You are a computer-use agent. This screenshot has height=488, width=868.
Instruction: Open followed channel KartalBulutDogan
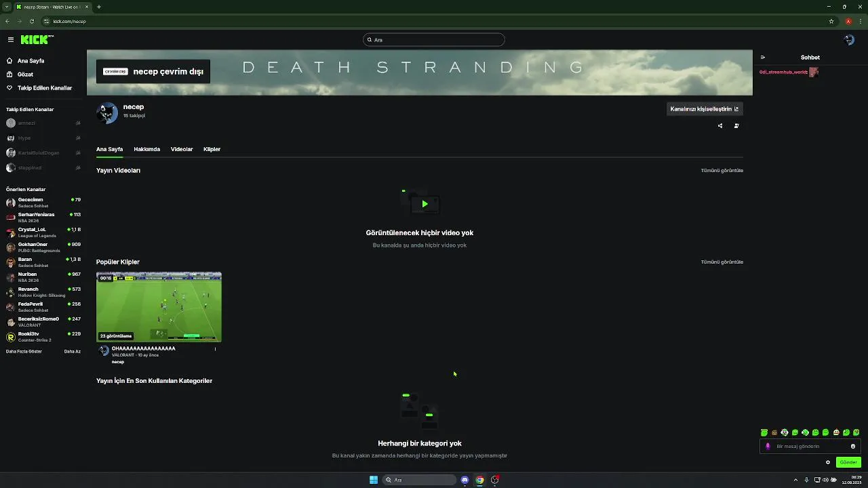tap(43, 153)
